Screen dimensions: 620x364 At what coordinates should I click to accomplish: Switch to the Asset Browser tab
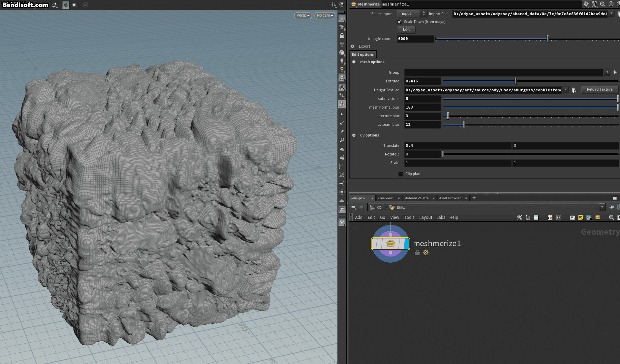(450, 198)
